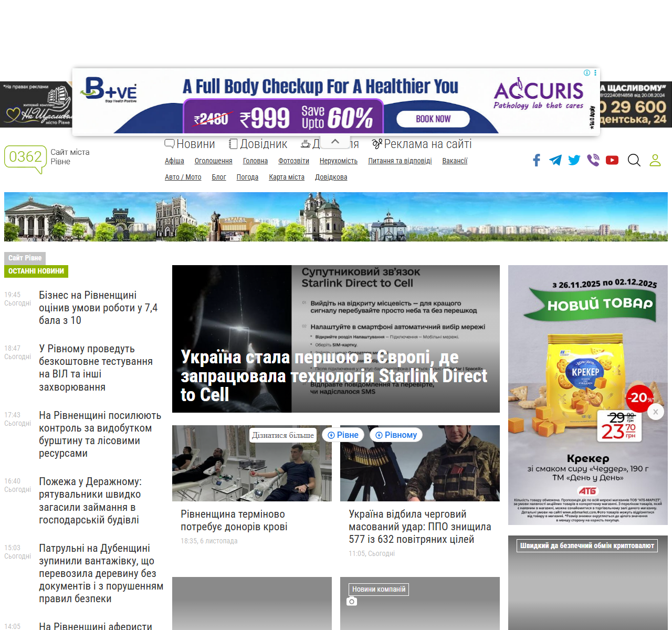Open site search magnifier icon
This screenshot has height=630, width=672.
pyautogui.click(x=634, y=160)
